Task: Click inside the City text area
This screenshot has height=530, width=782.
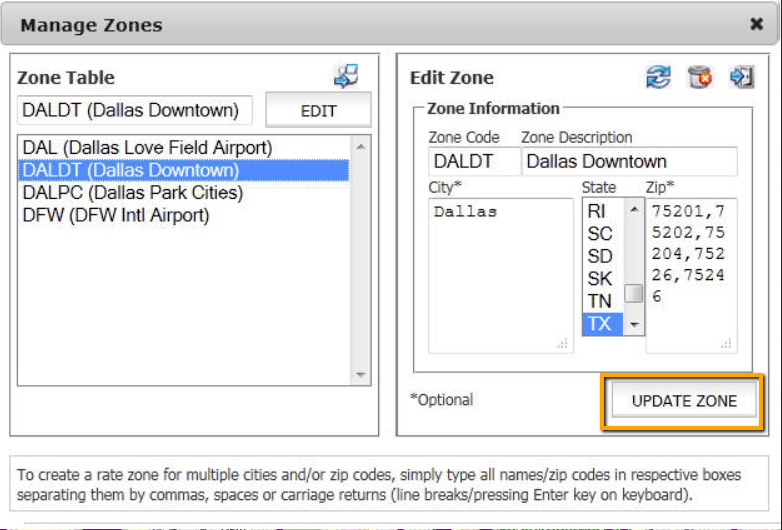Action: 500,275
